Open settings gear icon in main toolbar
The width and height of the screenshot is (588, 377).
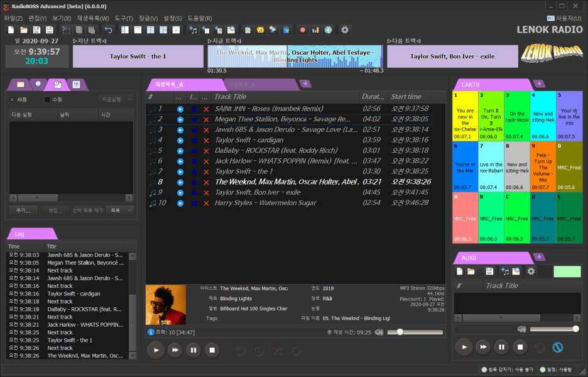tap(345, 30)
